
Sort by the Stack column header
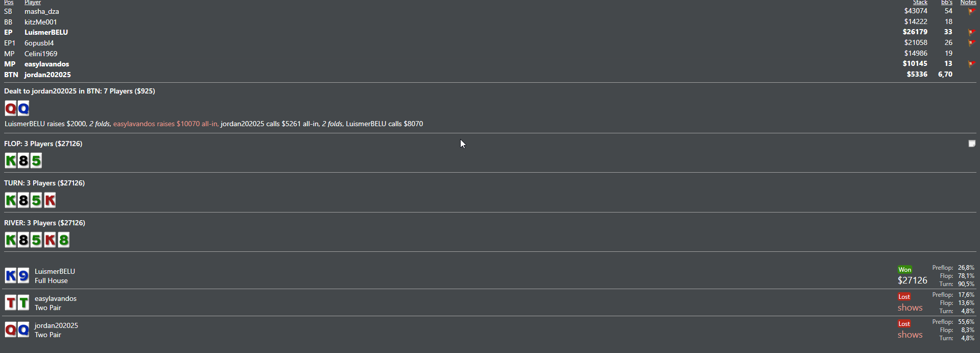(920, 3)
